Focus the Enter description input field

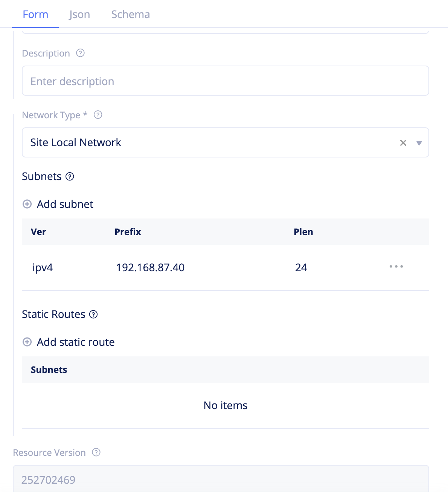[225, 81]
